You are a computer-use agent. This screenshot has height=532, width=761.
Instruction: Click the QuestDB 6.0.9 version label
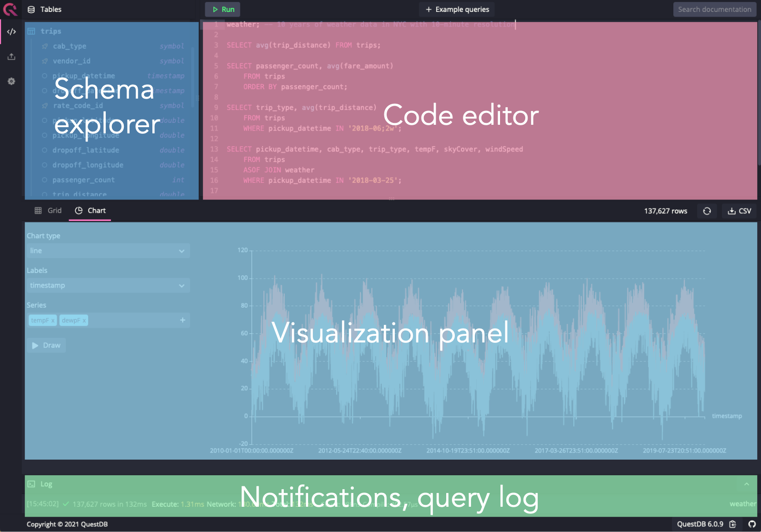tap(700, 524)
